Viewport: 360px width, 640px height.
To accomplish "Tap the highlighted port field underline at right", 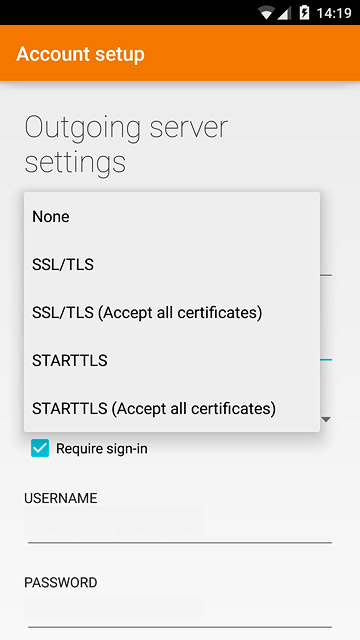I will pyautogui.click(x=326, y=360).
